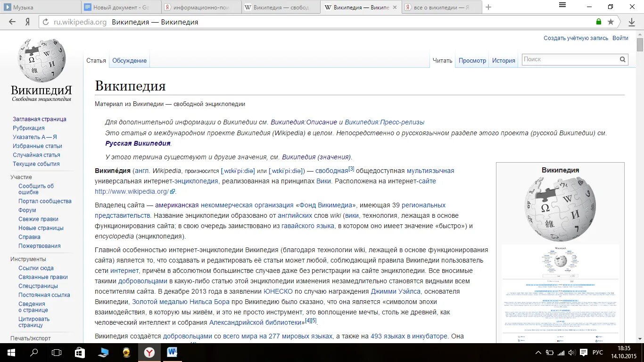The image size is (644, 362).
Task: Switch to the все о википедии tab
Action: click(x=441, y=7)
